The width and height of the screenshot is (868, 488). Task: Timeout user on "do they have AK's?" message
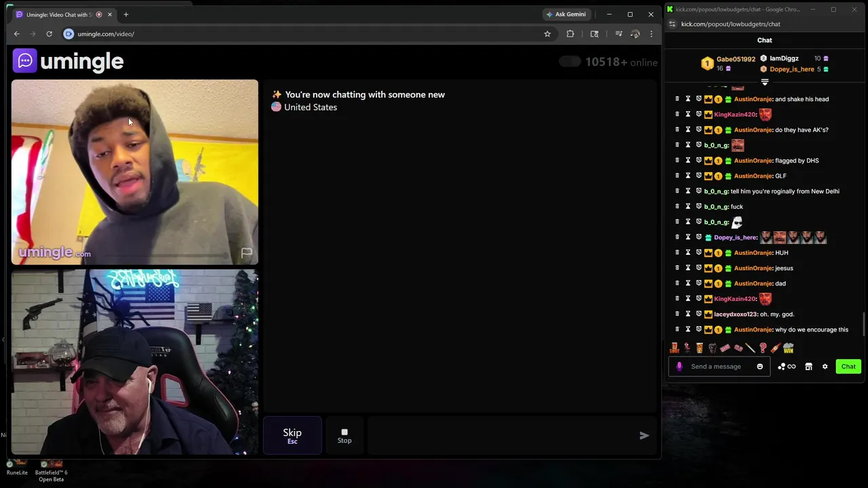point(688,129)
